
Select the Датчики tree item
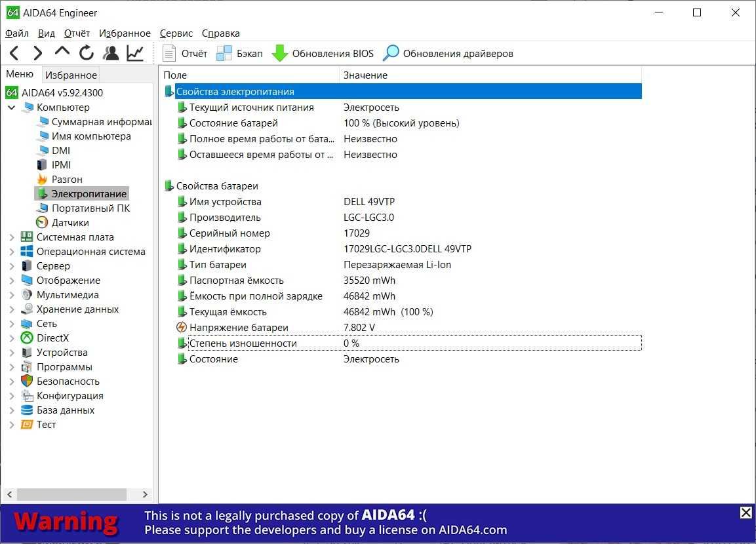tap(63, 223)
